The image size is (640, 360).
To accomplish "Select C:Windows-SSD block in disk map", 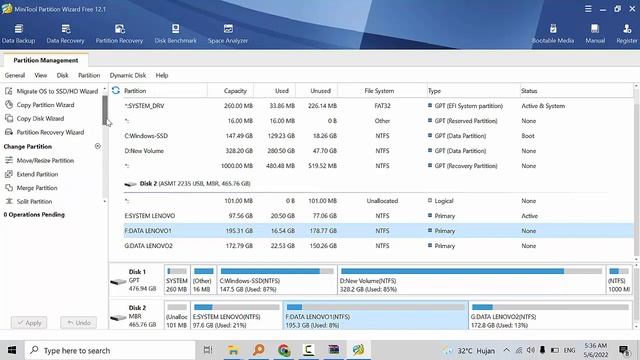I will pos(277,280).
